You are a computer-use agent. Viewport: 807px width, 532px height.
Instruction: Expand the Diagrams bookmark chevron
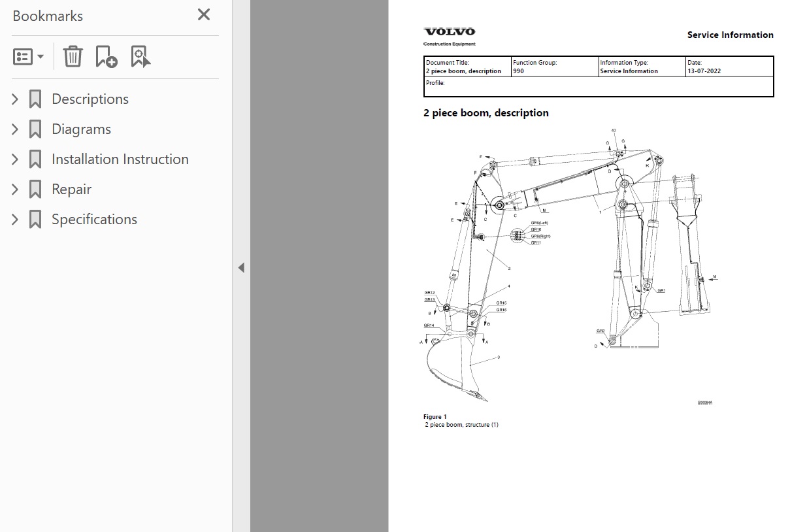coord(15,129)
